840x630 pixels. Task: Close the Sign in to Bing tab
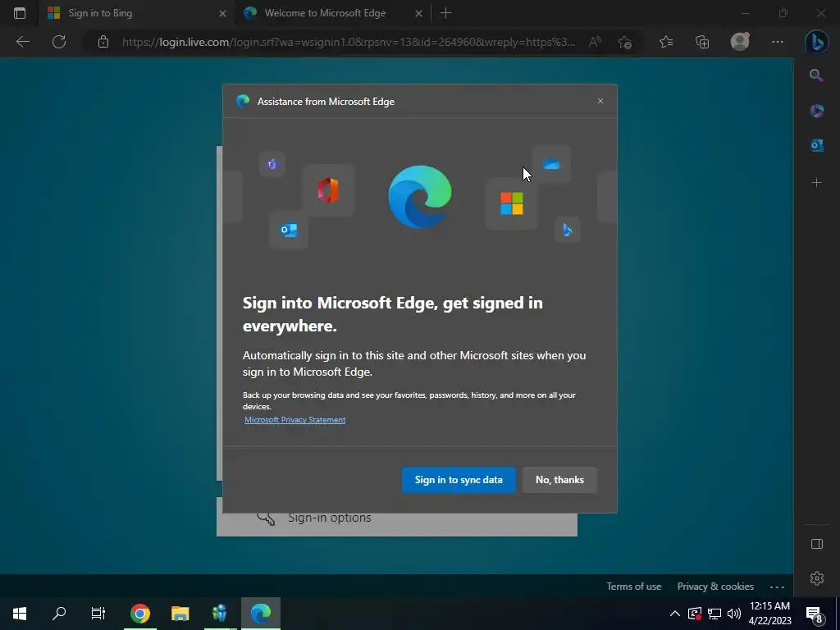[222, 13]
